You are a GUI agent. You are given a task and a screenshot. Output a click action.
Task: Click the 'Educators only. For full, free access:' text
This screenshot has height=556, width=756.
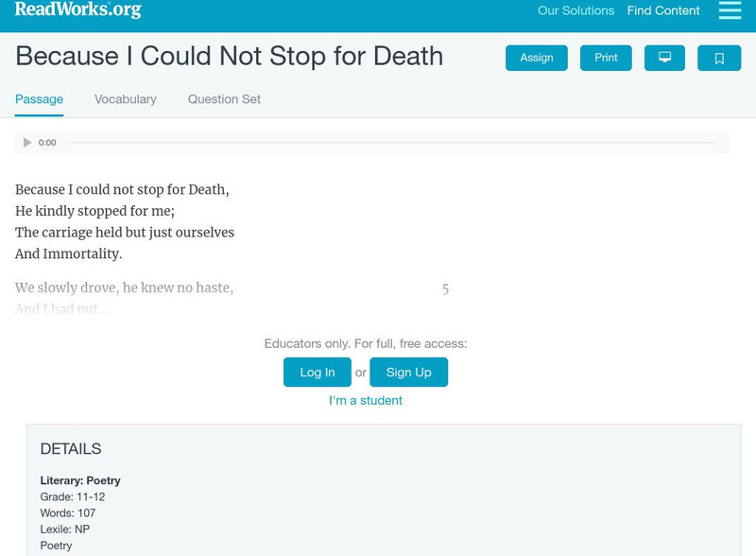tap(366, 343)
